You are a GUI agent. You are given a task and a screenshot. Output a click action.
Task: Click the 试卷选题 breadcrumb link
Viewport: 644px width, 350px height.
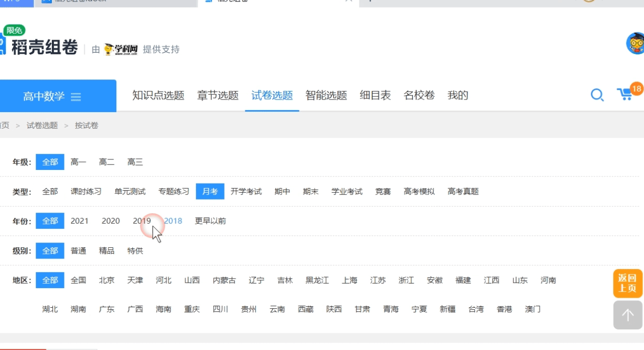point(42,125)
